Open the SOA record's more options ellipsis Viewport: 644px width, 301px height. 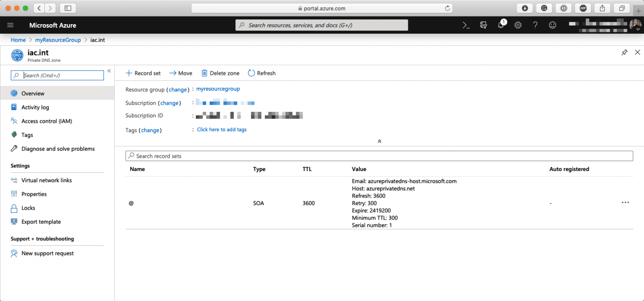click(x=625, y=203)
